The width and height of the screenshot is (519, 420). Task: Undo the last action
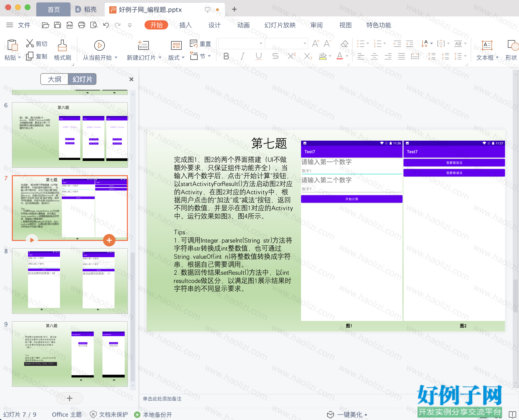[x=106, y=25]
